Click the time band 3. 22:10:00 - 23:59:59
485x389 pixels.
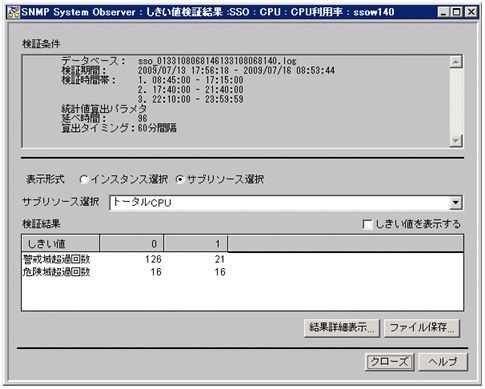[x=191, y=99]
